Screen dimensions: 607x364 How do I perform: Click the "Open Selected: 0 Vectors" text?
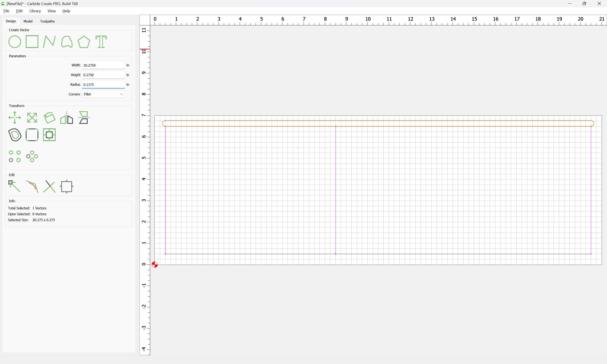[27, 214]
